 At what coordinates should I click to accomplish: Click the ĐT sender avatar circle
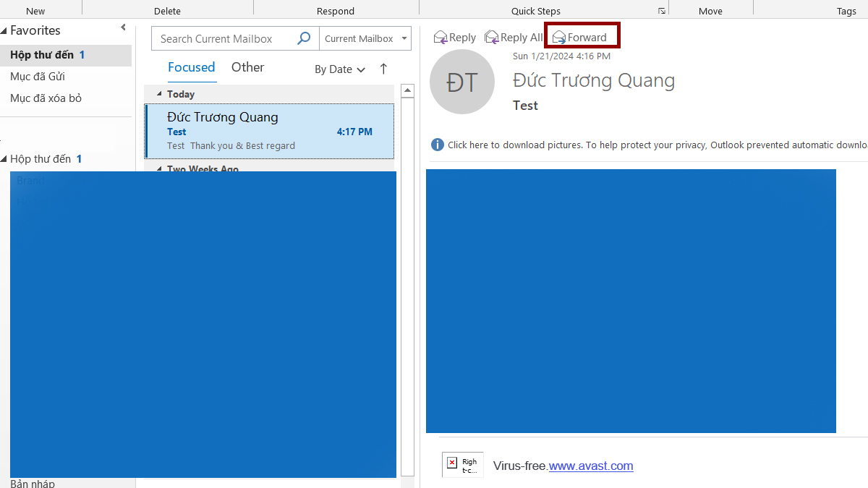(462, 82)
